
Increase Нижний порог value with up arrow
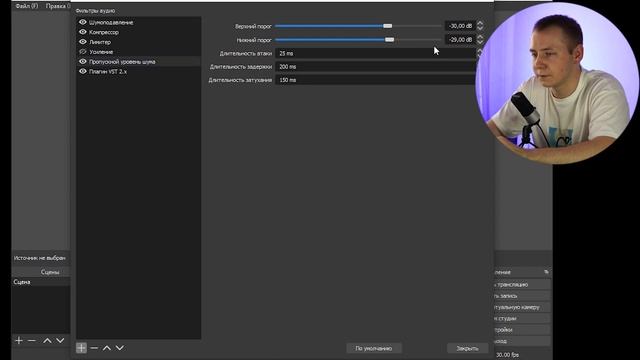click(480, 37)
